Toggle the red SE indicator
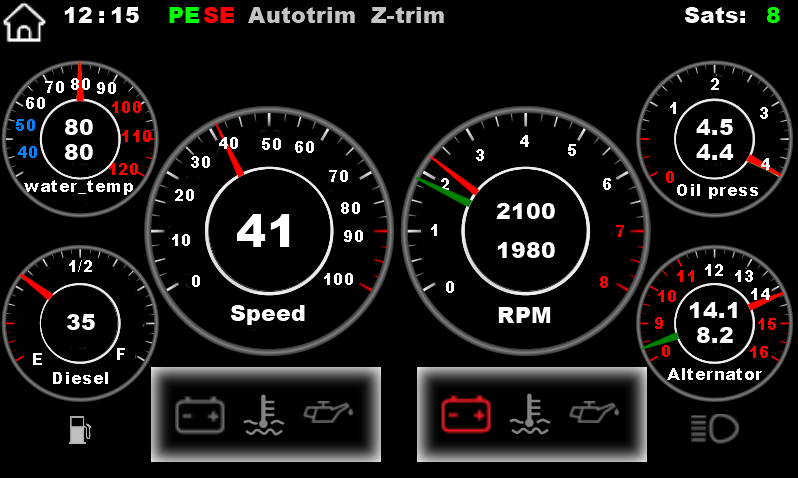 (219, 16)
